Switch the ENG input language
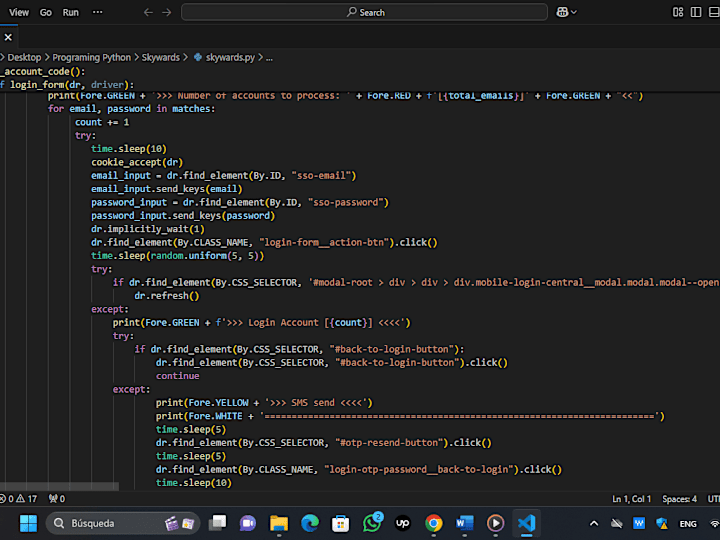 click(688, 524)
